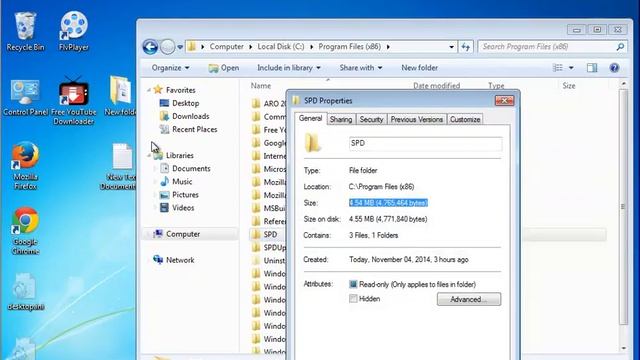Expand the arrow after Computer breadcrumb
Viewport: 640px width, 360px height.
tap(250, 47)
